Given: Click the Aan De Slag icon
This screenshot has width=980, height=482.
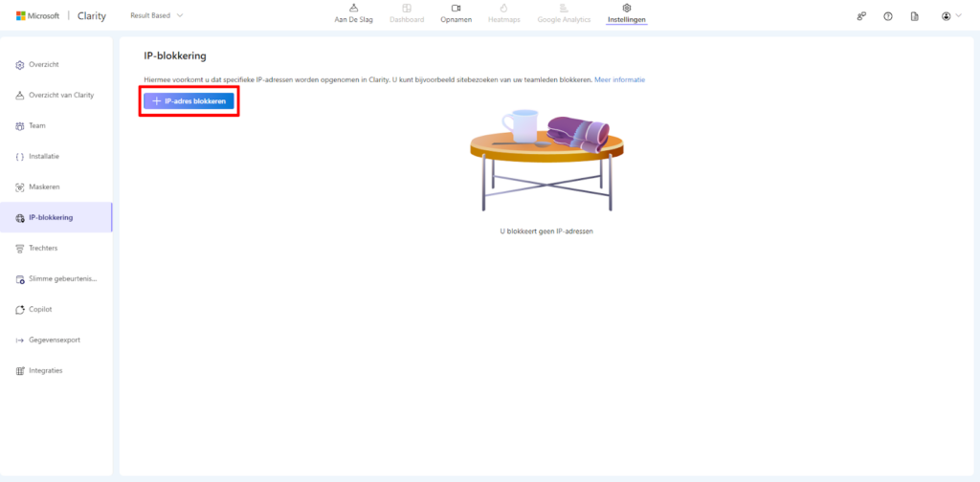Looking at the screenshot, I should [354, 8].
